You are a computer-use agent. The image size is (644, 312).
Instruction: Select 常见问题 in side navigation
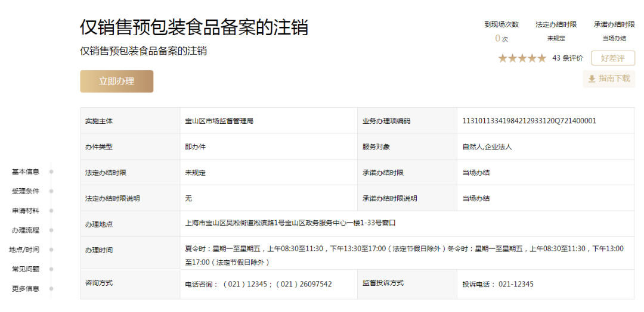(x=26, y=269)
